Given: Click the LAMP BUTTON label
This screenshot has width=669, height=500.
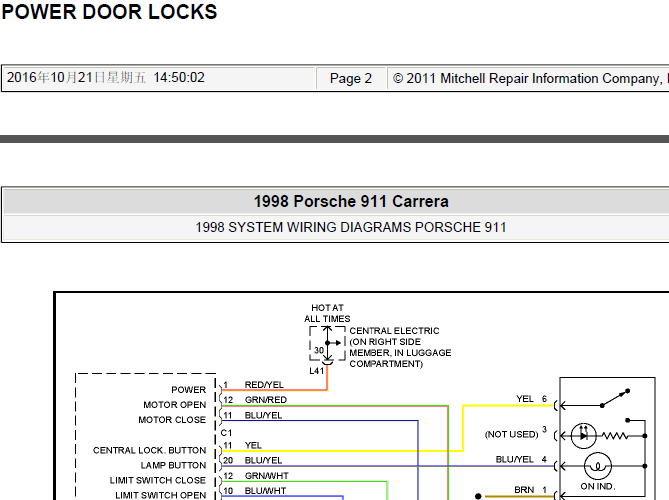Looking at the screenshot, I should click(x=173, y=465).
